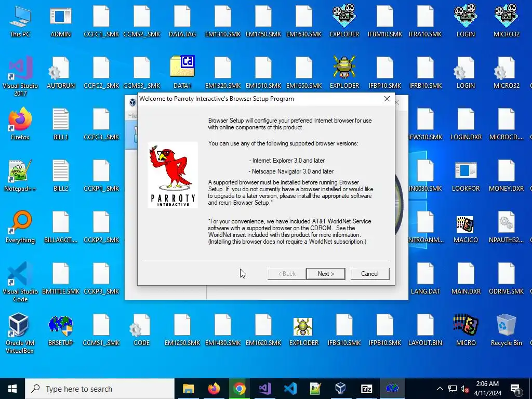
Task: Open Google Chrome from the taskbar
Action: (239, 389)
